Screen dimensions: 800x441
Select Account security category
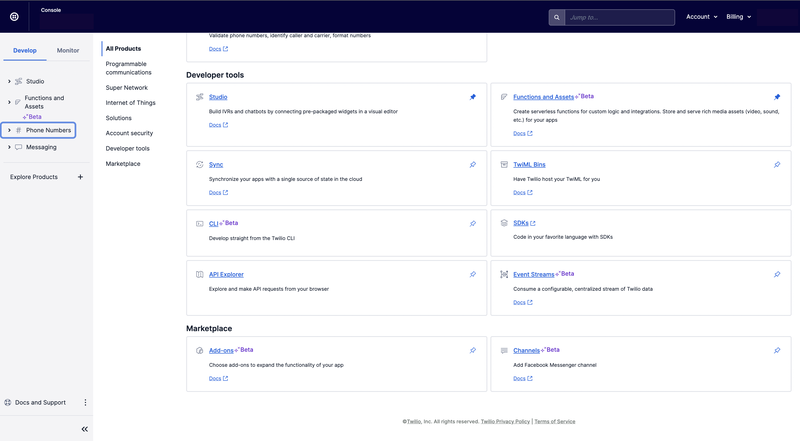click(x=129, y=133)
